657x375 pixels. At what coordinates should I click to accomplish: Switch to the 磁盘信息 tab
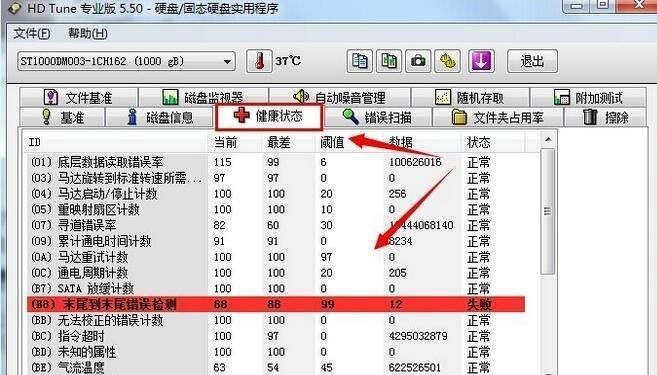[x=160, y=117]
